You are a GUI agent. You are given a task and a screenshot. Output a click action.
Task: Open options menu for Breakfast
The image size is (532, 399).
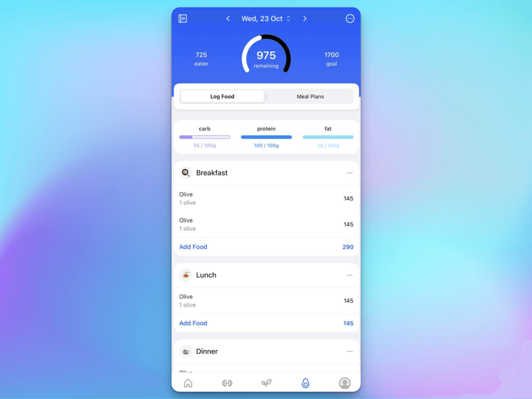click(x=349, y=173)
